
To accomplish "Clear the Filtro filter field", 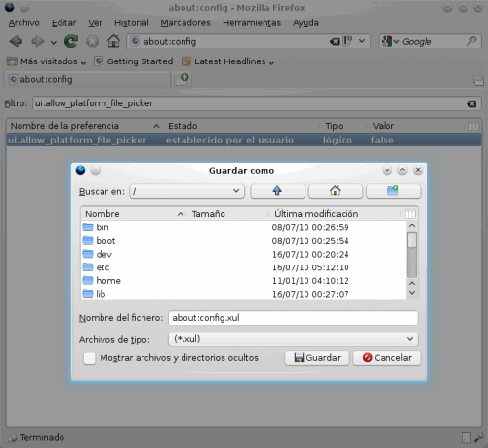I will (471, 103).
